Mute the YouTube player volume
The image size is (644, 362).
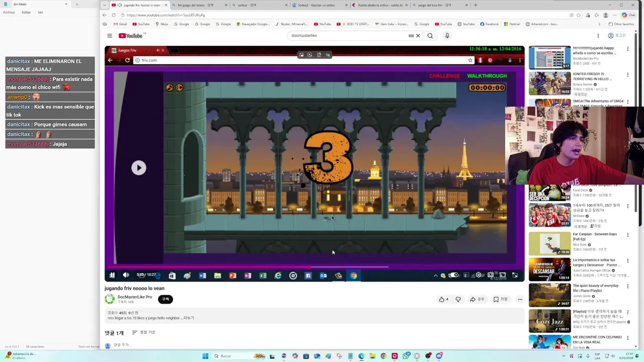click(x=126, y=275)
